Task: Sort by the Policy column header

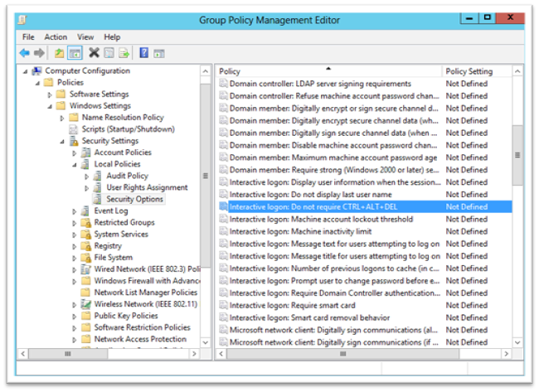Action: click(328, 72)
